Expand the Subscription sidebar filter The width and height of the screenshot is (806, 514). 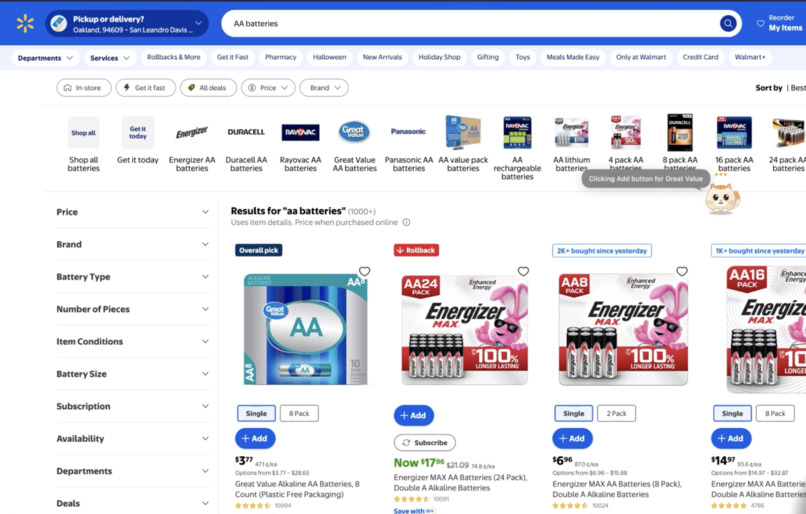pyautogui.click(x=133, y=406)
